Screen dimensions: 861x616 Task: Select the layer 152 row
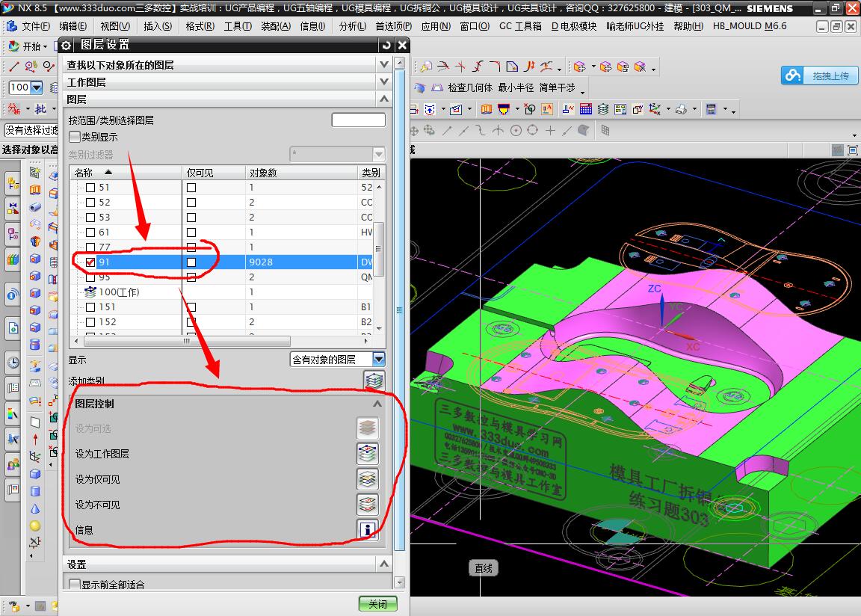coord(222,321)
